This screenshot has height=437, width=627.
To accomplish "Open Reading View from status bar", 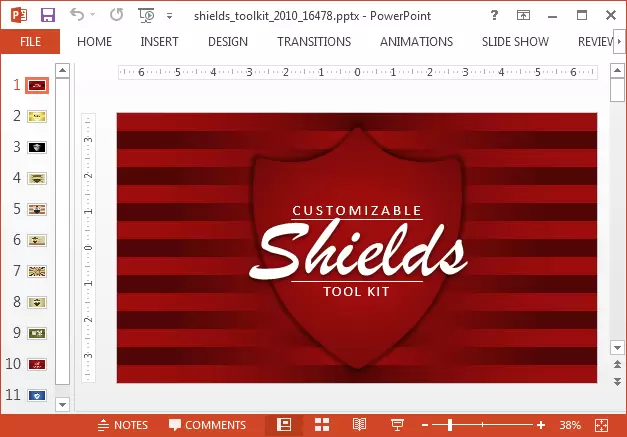I will (x=360, y=425).
